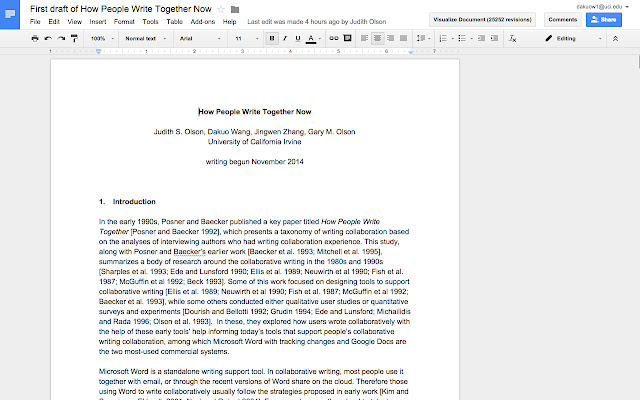Increase the indent

494,38
